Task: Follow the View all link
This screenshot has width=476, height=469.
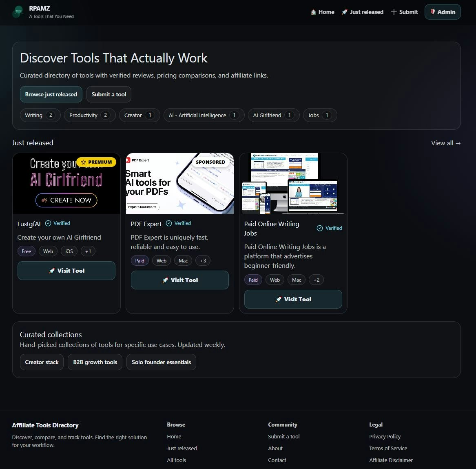Action: tap(446, 143)
